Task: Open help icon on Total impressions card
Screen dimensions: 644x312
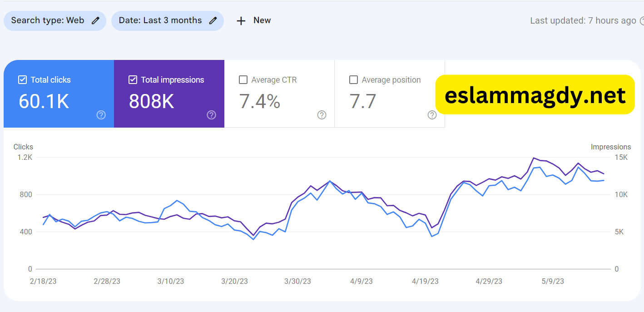Action: pyautogui.click(x=212, y=115)
